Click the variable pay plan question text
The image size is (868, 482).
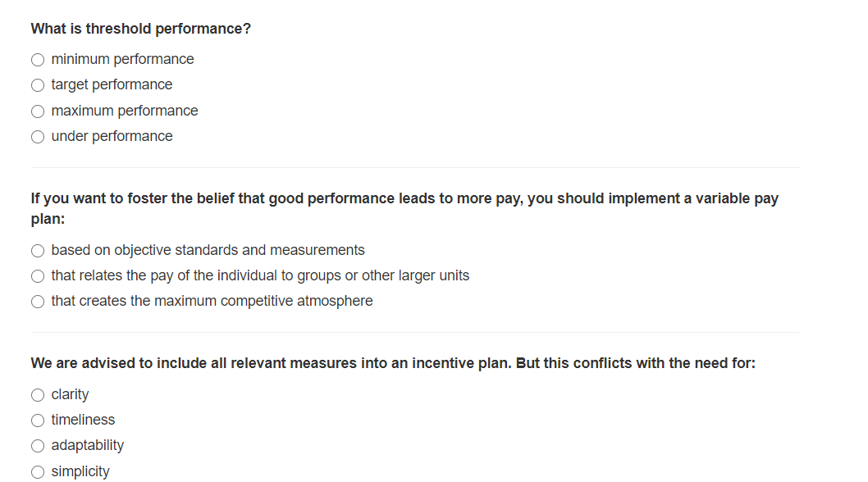click(404, 208)
